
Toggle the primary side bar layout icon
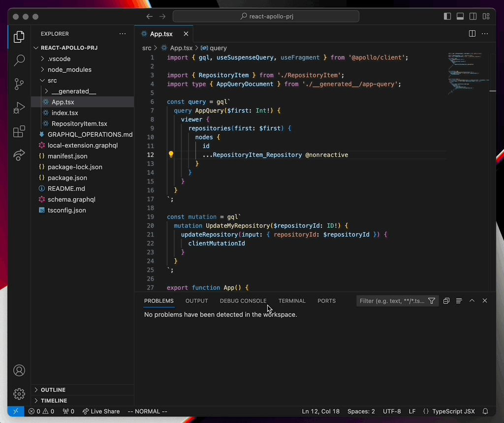(x=447, y=16)
